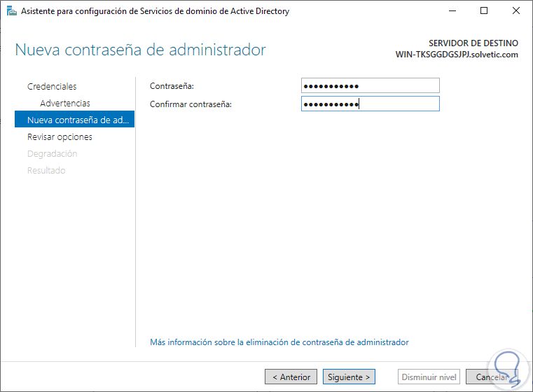Open link Más información sobre la eliminación de contraseña
533x392 pixels.
pyautogui.click(x=279, y=342)
